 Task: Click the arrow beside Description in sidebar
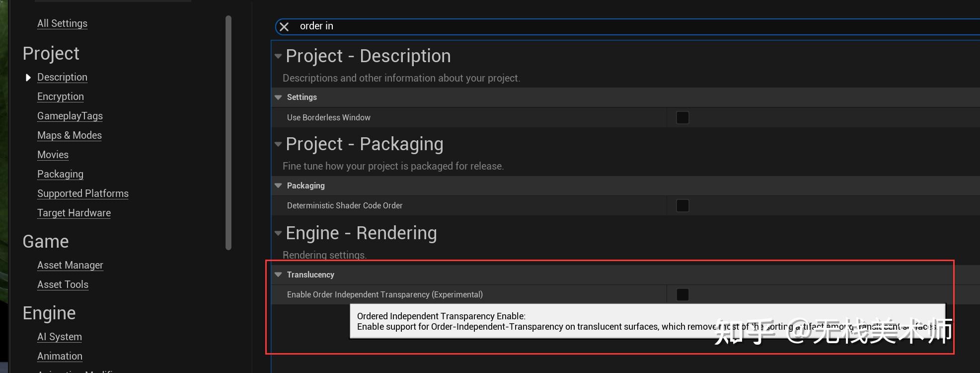pos(28,78)
